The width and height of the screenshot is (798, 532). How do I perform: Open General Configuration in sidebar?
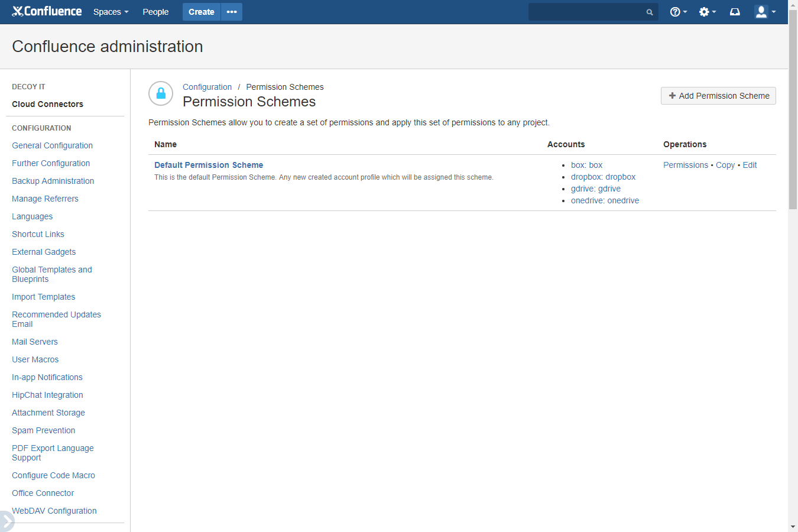tap(52, 145)
